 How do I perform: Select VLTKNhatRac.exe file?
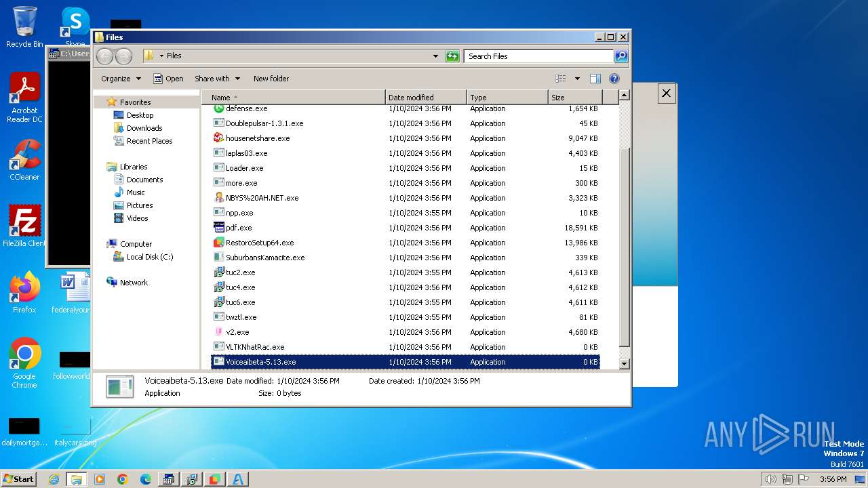406,347
